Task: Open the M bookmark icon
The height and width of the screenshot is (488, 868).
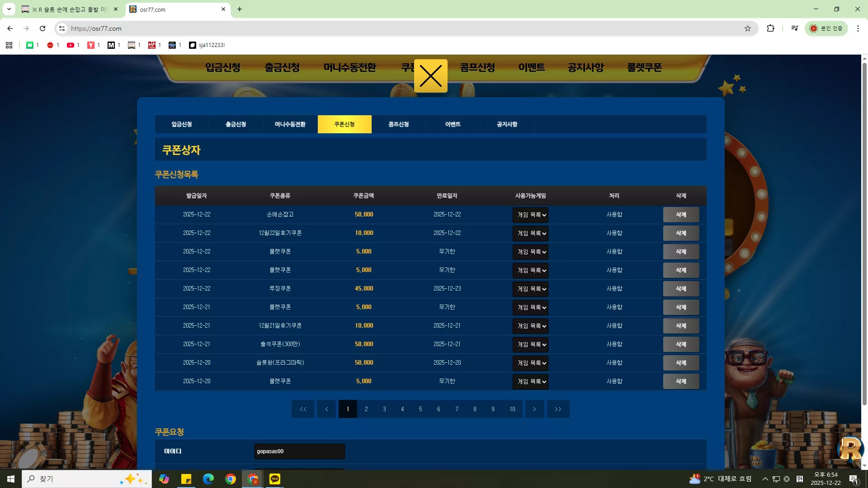Action: (111, 45)
